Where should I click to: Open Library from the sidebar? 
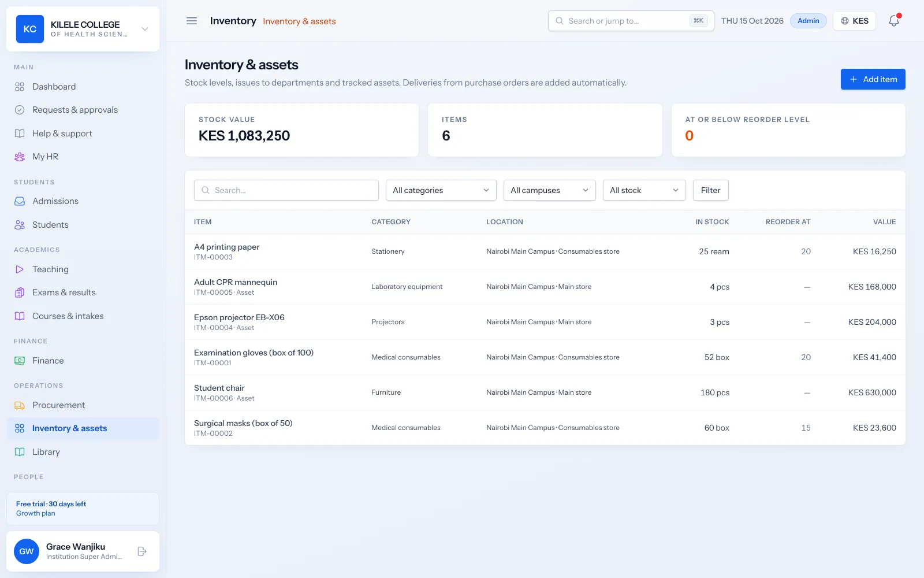(x=83, y=452)
